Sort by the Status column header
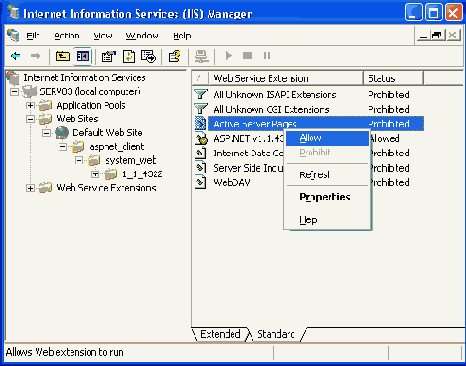 393,78
